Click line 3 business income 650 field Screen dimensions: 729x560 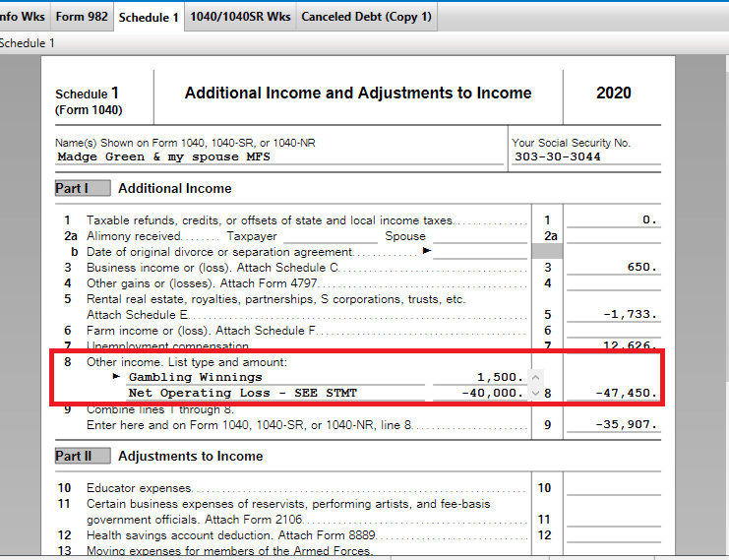pyautogui.click(x=613, y=268)
